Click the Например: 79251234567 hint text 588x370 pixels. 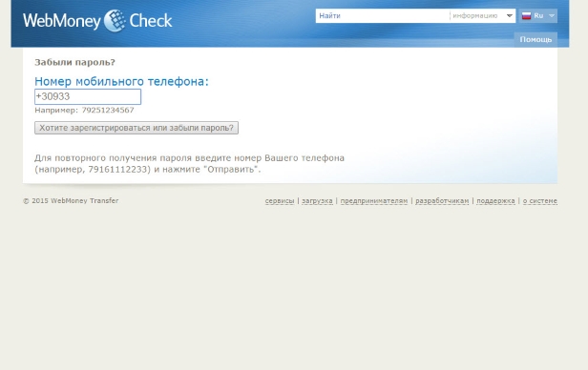coord(84,110)
